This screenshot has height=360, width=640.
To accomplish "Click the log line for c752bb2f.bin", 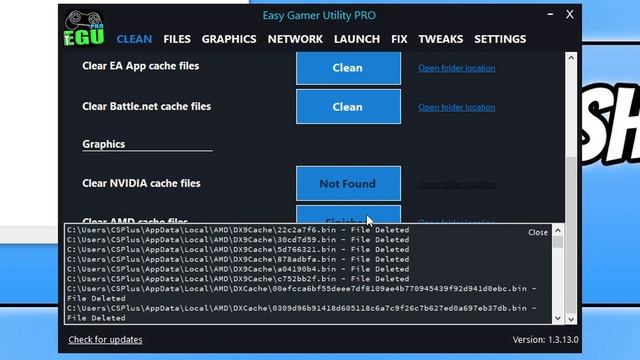I will coord(238,279).
